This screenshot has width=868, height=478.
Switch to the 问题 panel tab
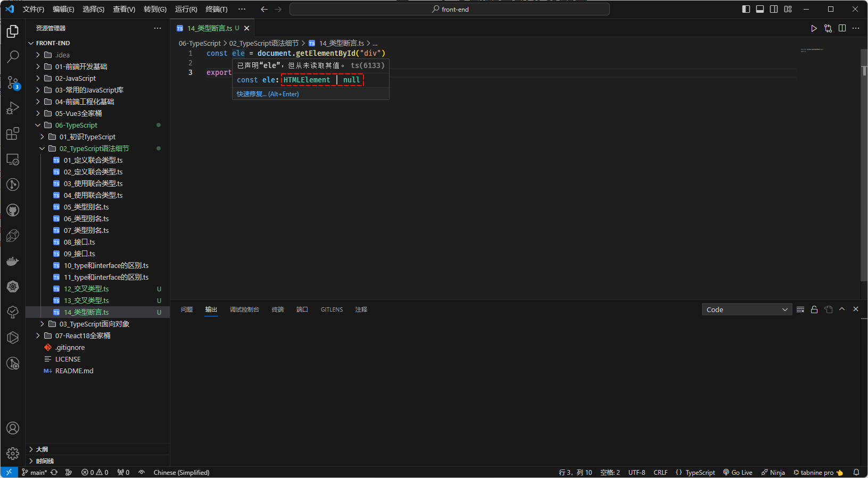pos(187,309)
